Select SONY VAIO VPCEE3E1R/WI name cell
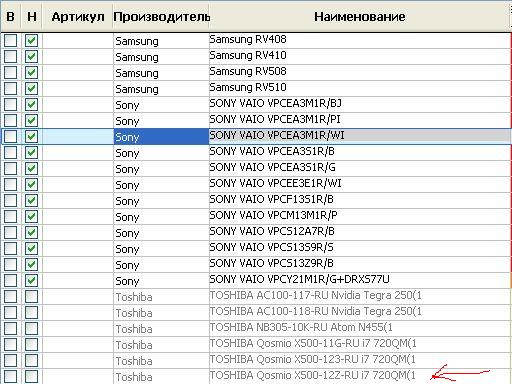512x384 pixels. (x=360, y=185)
